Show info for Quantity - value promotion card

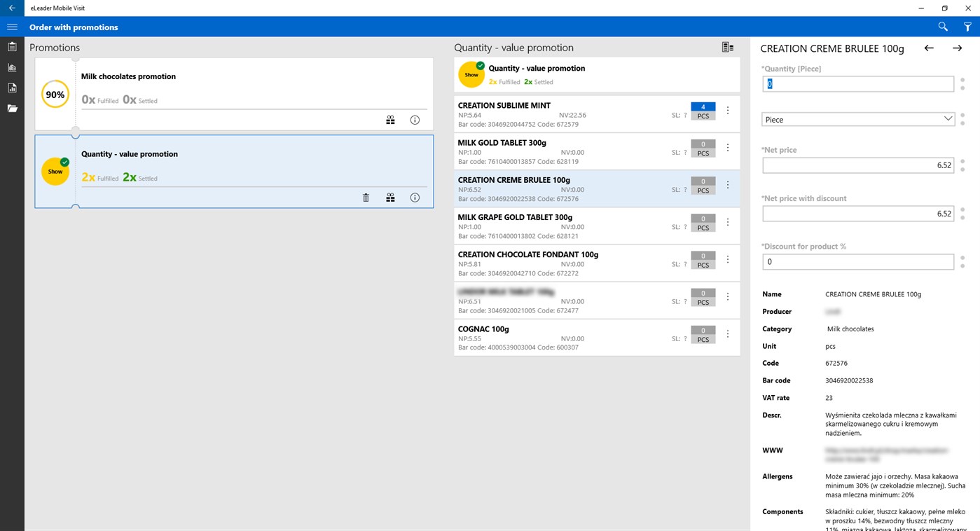pos(415,198)
